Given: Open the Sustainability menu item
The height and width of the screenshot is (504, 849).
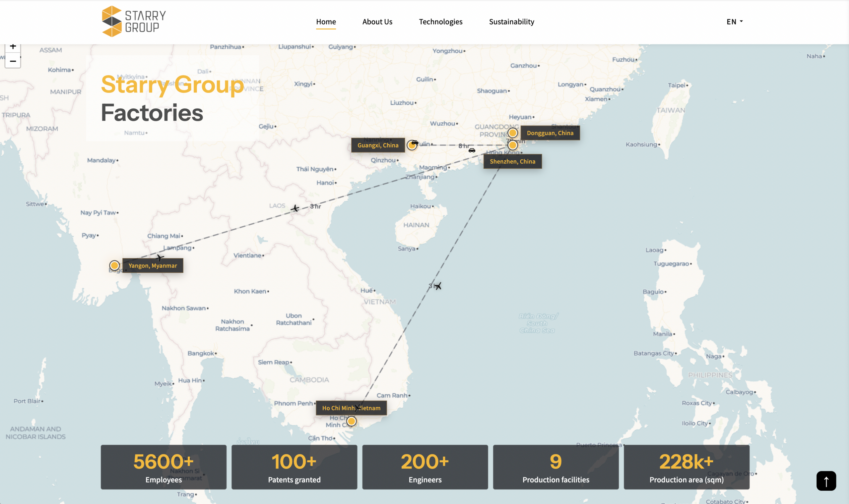Looking at the screenshot, I should [x=511, y=22].
